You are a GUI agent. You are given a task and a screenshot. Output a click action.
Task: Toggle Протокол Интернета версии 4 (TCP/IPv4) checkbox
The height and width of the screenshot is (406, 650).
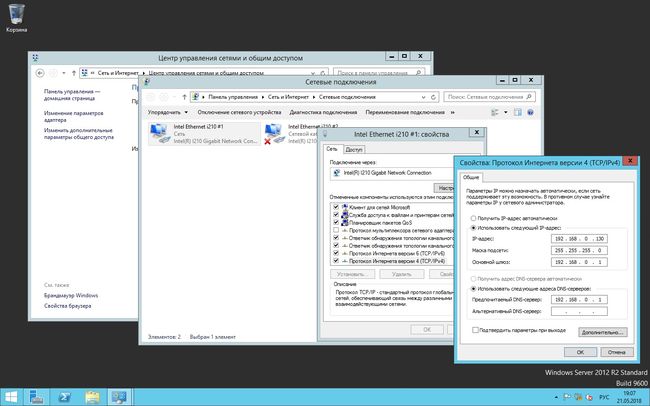(x=336, y=261)
